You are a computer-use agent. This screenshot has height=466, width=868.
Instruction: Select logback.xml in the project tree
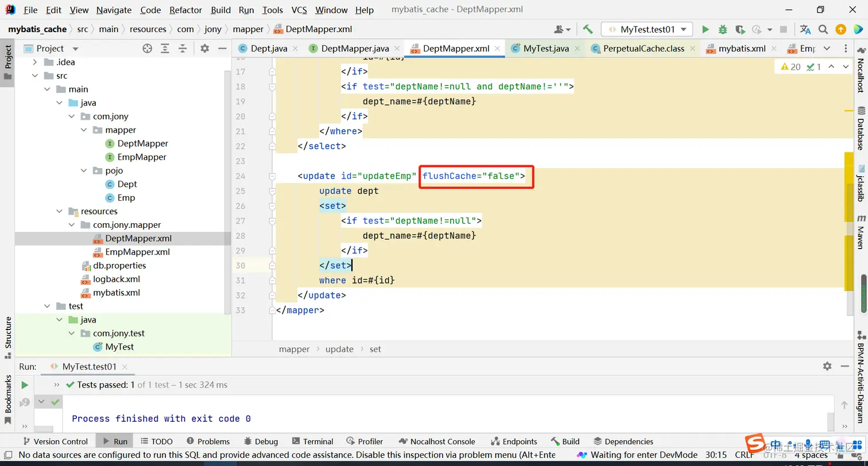117,279
